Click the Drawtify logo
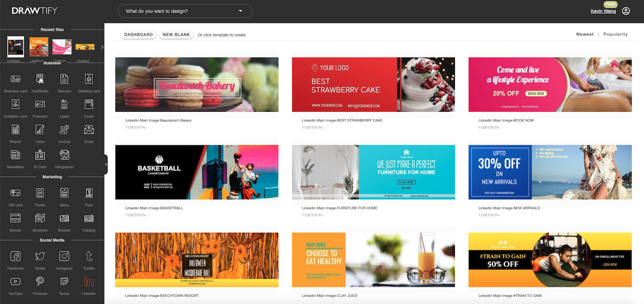Viewport: 644px width, 304px height. tap(35, 11)
